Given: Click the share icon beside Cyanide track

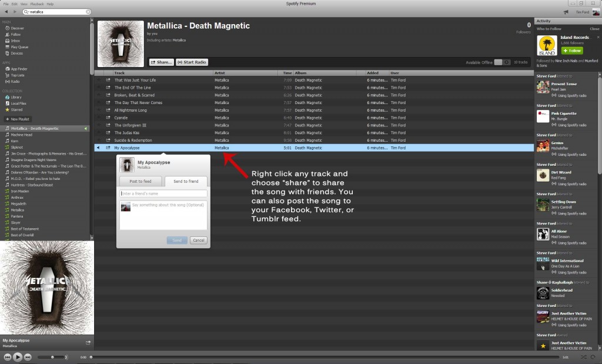Looking at the screenshot, I should tap(108, 117).
